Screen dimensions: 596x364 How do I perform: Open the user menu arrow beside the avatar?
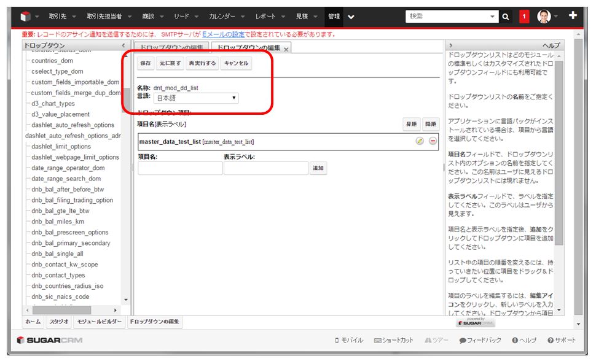(x=556, y=17)
